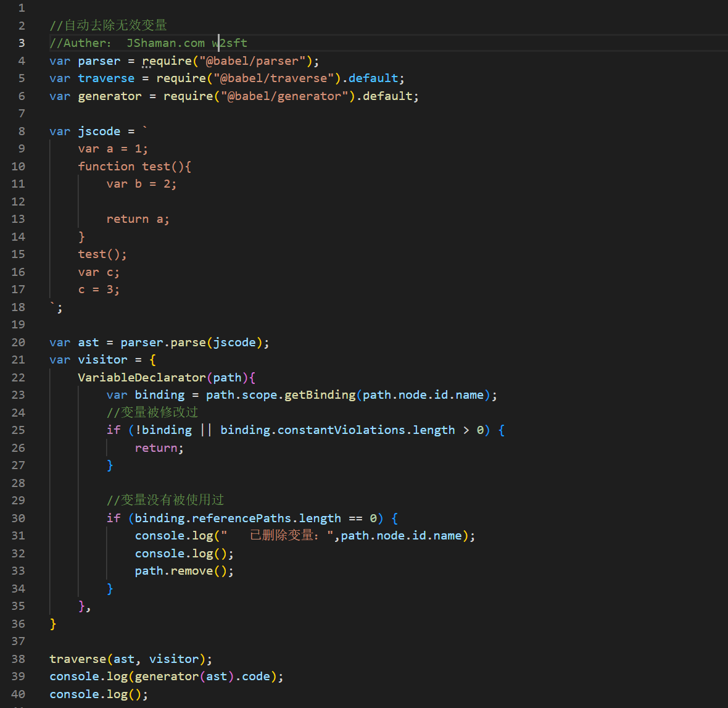Click line number 36 in the gutter
Viewport: 728px width, 708px height.
click(19, 624)
